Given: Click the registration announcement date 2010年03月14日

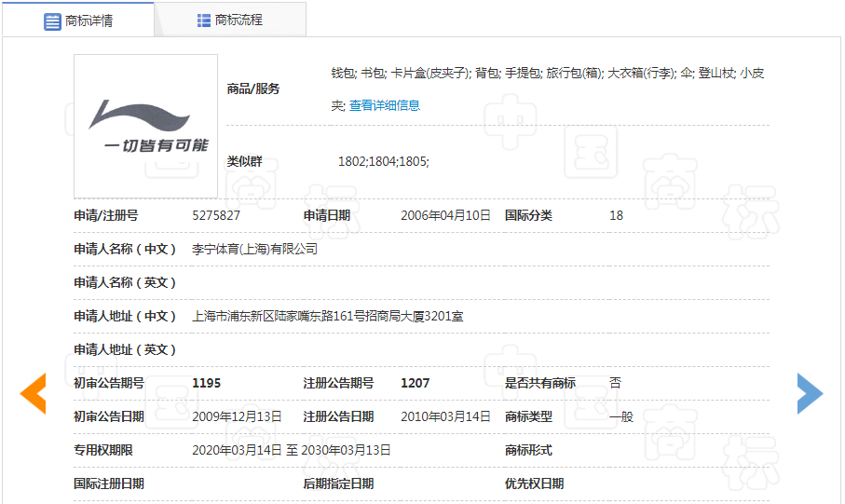Looking at the screenshot, I should click(445, 416).
